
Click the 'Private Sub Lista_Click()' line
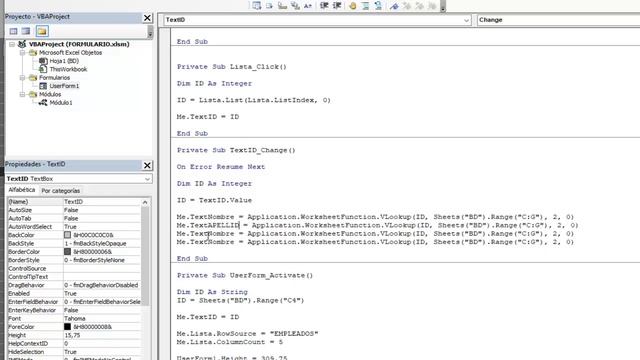[x=232, y=67]
